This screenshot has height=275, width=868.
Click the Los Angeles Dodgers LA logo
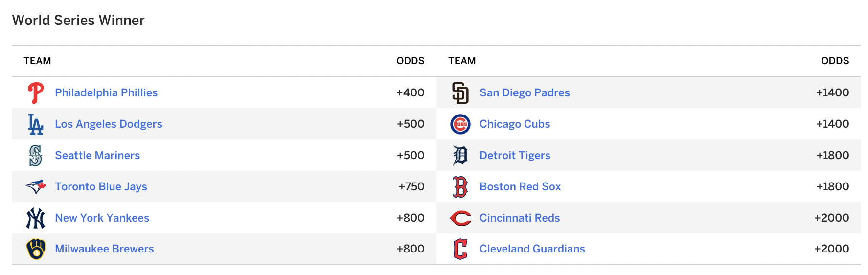pyautogui.click(x=36, y=124)
